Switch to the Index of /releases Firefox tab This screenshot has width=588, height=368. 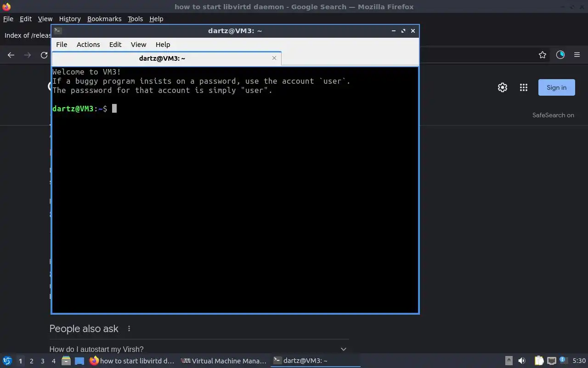pos(28,35)
